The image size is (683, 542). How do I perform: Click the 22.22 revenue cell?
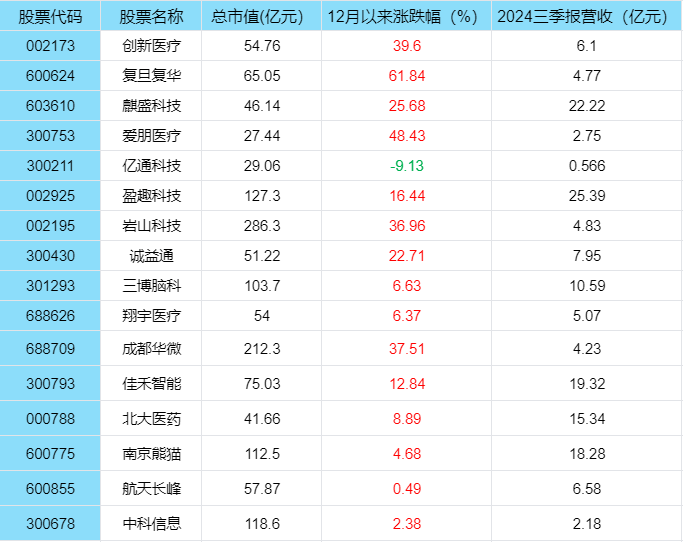pos(587,106)
